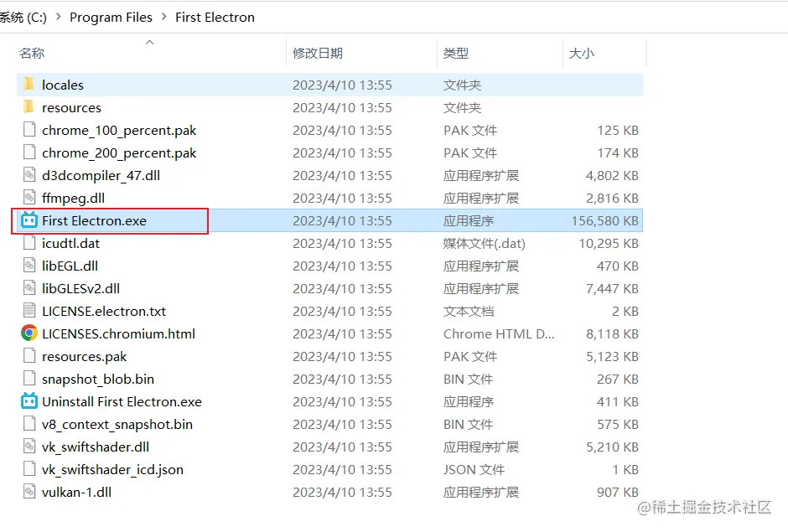The image size is (788, 532).
Task: Sort by the 类型 column header
Action: [456, 53]
